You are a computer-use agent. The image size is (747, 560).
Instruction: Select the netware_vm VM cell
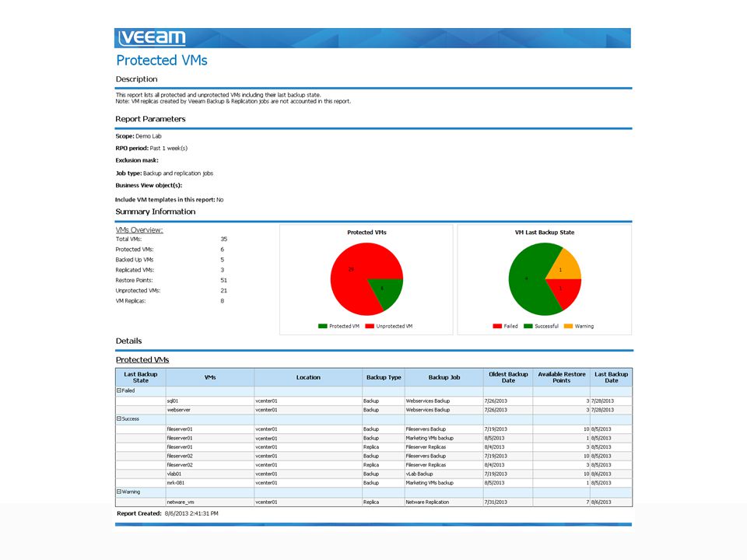[210, 502]
